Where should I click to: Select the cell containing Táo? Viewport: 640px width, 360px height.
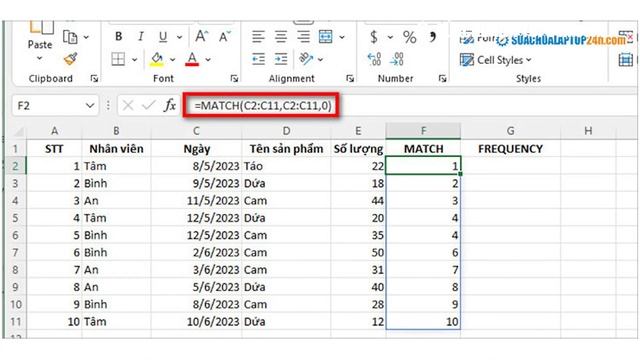coord(286,166)
